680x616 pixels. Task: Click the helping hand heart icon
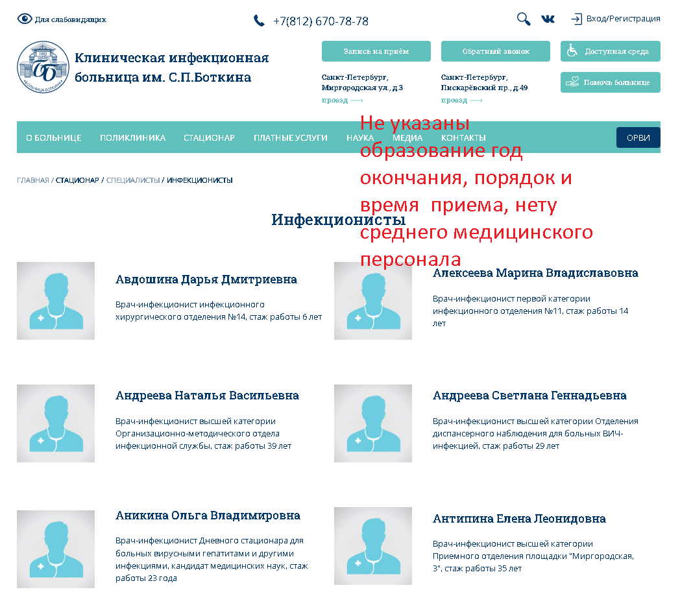(572, 82)
